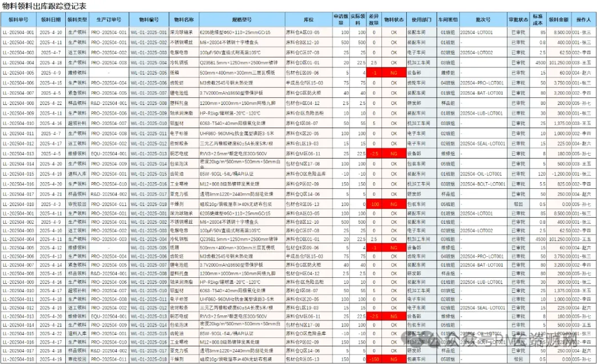The height and width of the screenshot is (364, 597).
Task: Click the 领料单号 column header
Action: coord(18,19)
